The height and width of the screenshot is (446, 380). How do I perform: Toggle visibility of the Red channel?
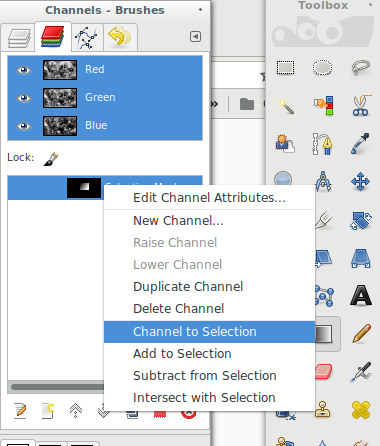24,70
